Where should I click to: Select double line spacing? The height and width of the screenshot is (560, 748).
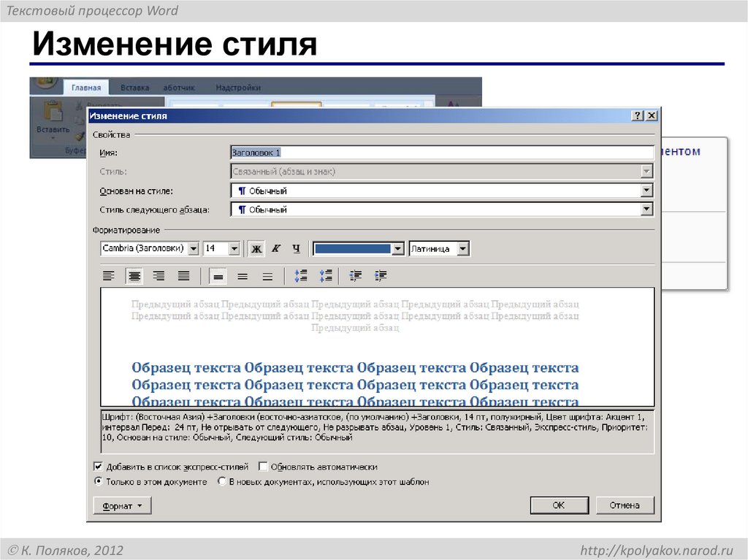click(x=267, y=275)
